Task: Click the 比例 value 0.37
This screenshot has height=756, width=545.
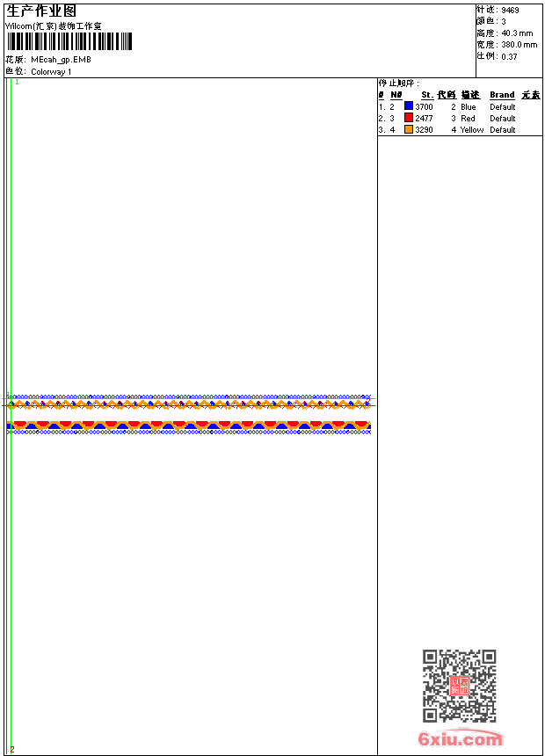Action: [x=509, y=56]
